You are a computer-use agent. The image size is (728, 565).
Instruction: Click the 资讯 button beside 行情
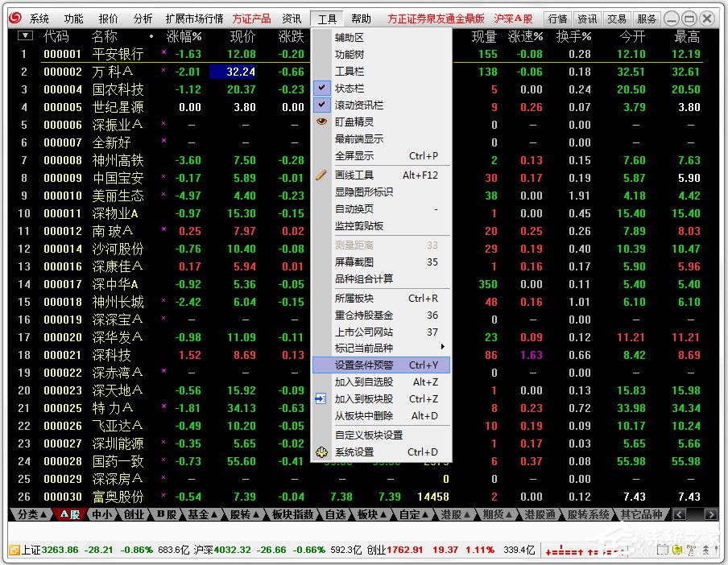pyautogui.click(x=587, y=19)
